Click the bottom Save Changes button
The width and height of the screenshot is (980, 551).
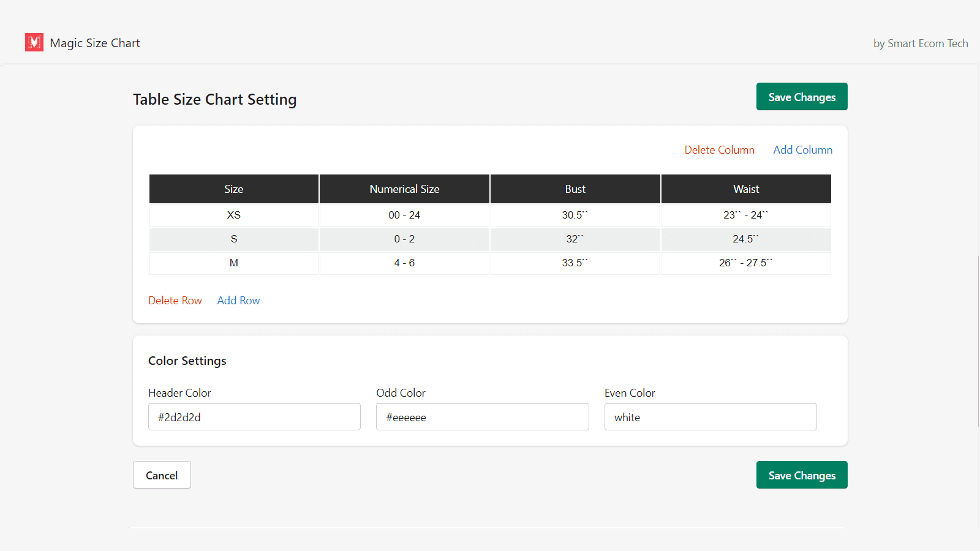801,475
